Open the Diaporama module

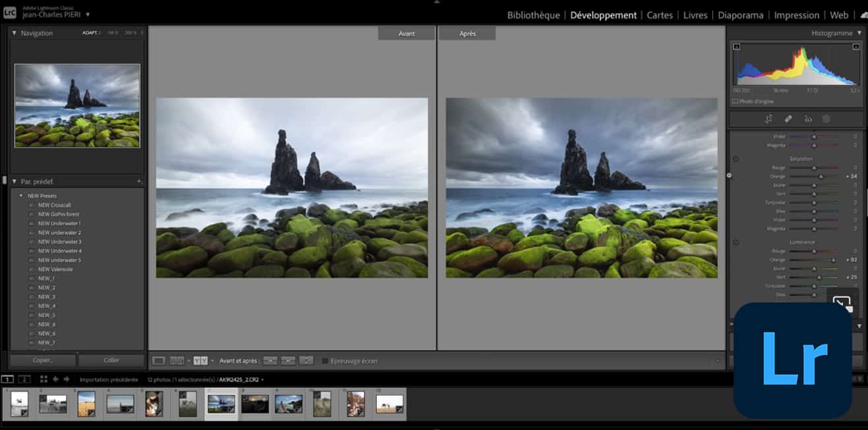pos(741,15)
